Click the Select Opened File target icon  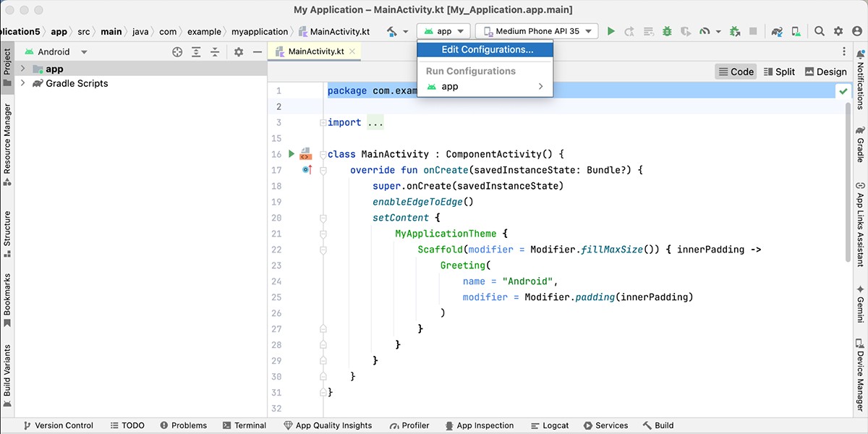(x=177, y=52)
